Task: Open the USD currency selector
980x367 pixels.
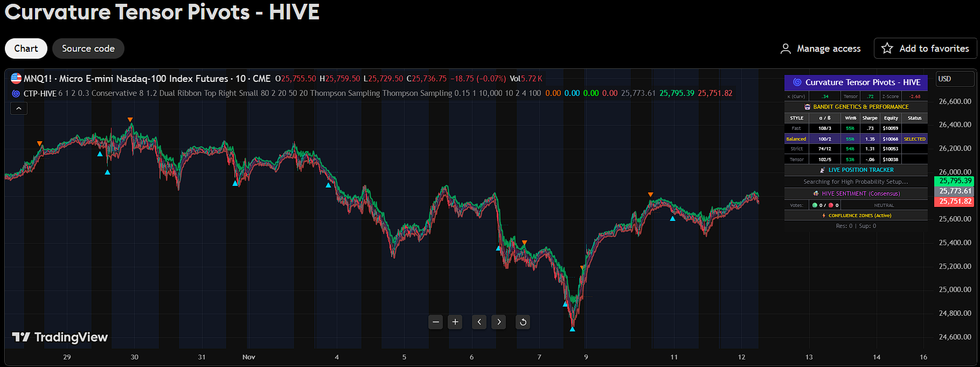Action: click(x=955, y=79)
